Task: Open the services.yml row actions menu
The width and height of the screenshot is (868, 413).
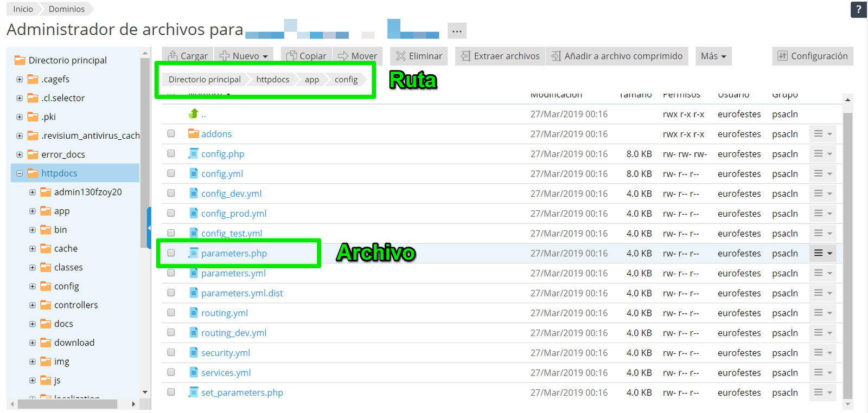Action: 822,372
